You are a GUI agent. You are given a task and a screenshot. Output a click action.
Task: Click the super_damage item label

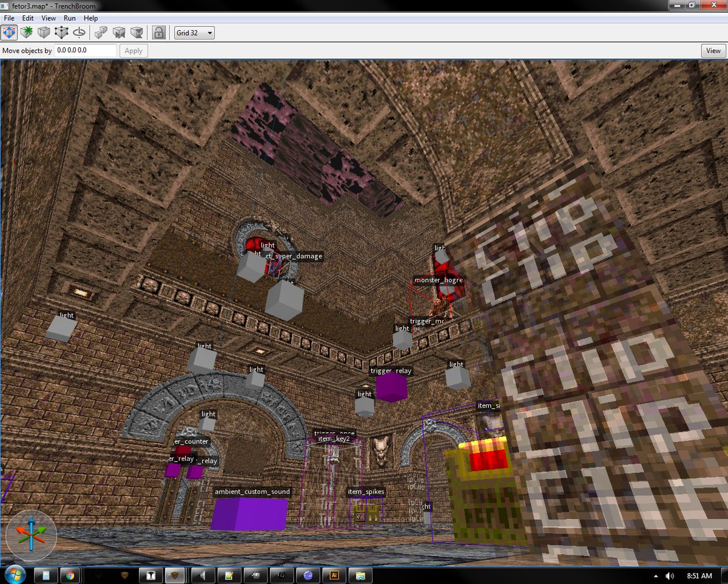click(294, 256)
